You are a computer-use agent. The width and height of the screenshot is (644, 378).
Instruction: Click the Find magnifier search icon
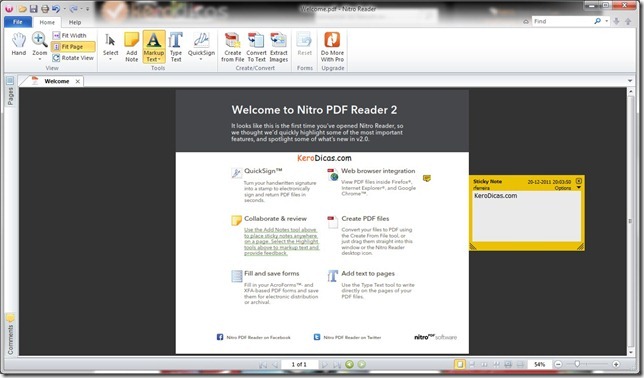pos(598,21)
